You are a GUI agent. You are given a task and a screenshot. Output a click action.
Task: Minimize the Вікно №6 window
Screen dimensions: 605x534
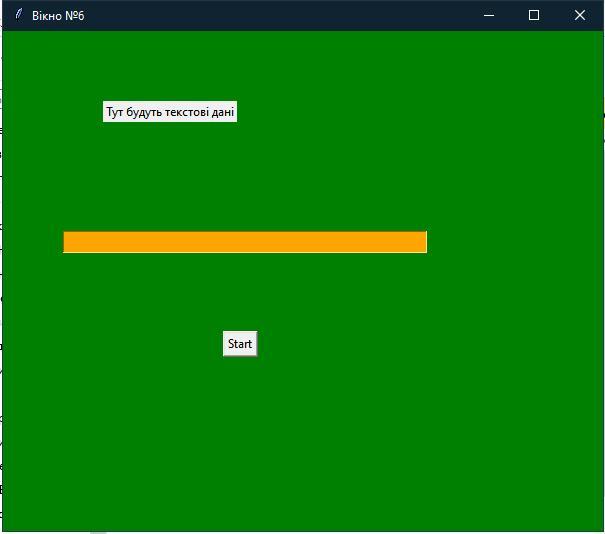pyautogui.click(x=489, y=15)
